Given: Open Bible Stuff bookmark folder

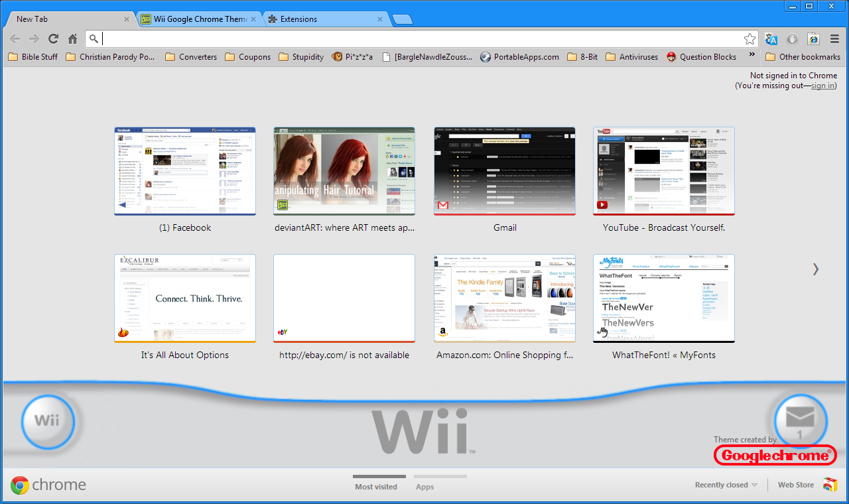Looking at the screenshot, I should click(x=33, y=57).
